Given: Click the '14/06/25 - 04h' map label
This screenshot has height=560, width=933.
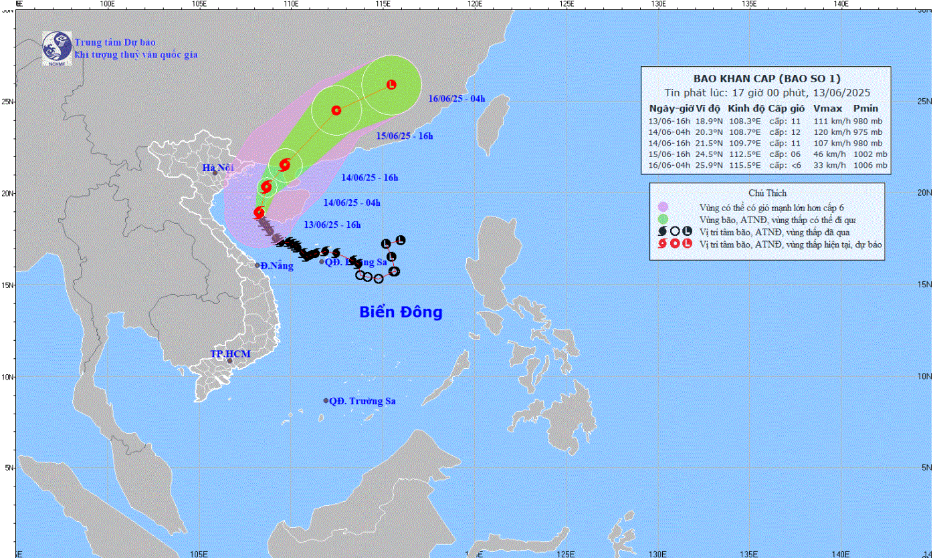Looking at the screenshot, I should [x=352, y=202].
